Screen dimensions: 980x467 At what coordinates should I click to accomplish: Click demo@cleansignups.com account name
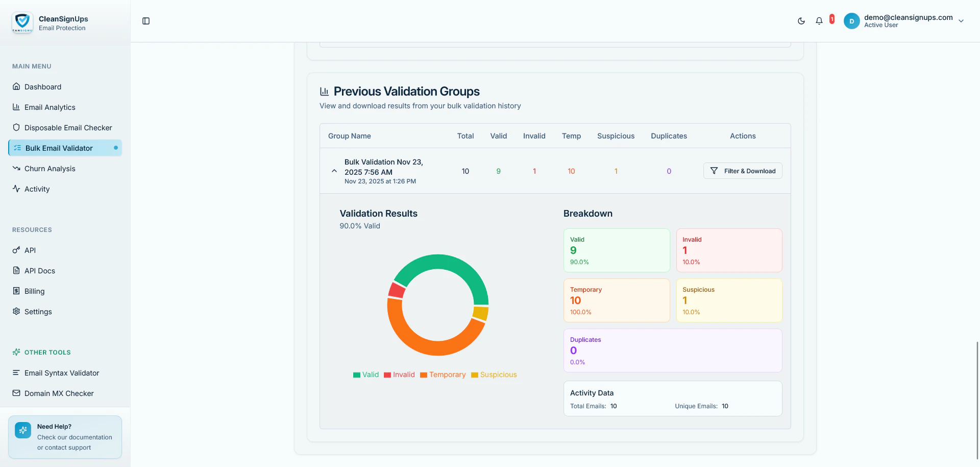908,17
